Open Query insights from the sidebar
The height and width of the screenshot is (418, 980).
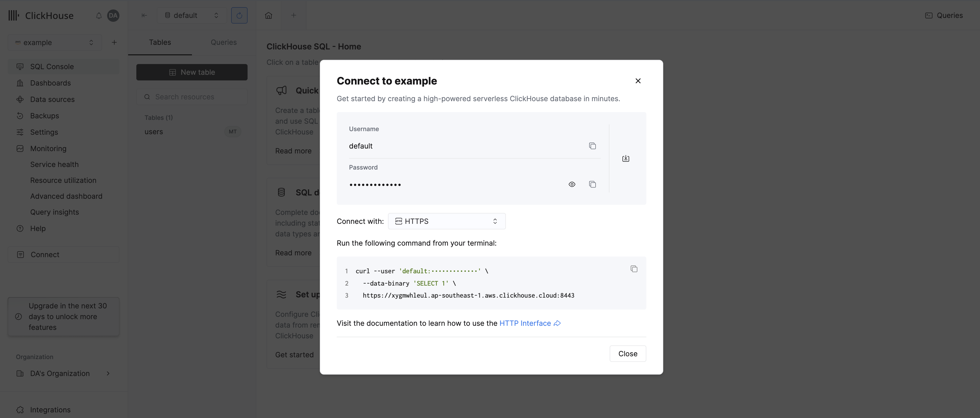[x=54, y=212]
